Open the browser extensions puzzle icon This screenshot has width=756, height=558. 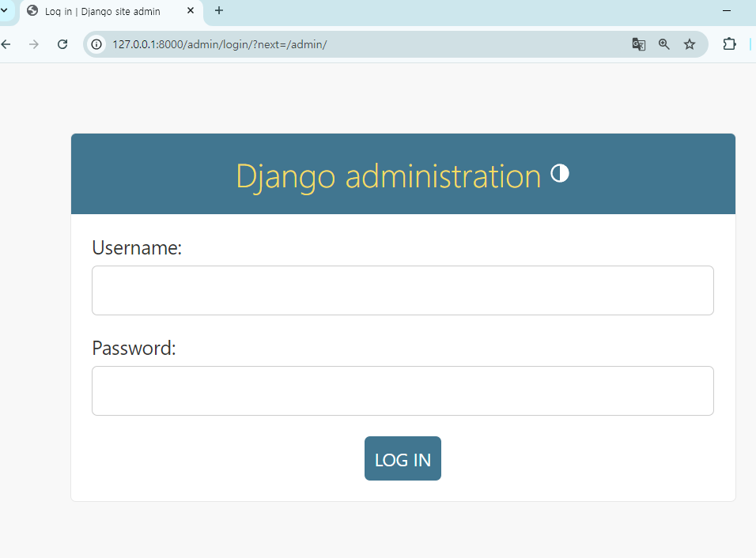pyautogui.click(x=729, y=44)
